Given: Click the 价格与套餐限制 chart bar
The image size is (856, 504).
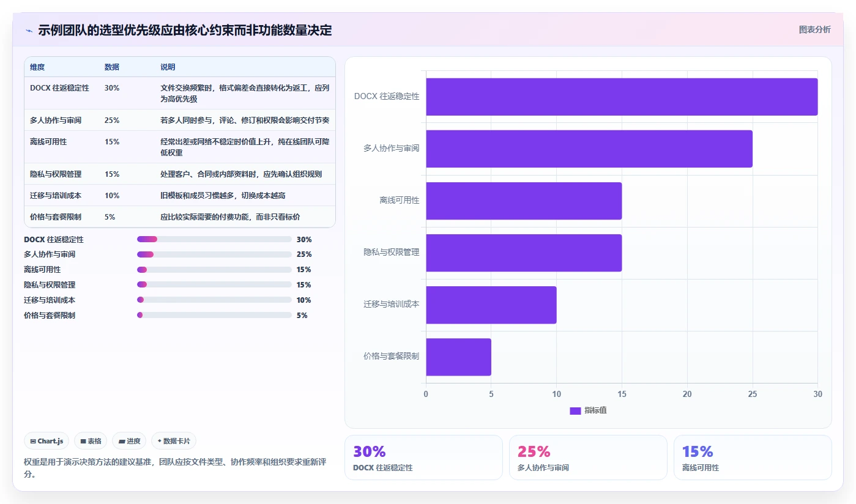Looking at the screenshot, I should pos(458,357).
